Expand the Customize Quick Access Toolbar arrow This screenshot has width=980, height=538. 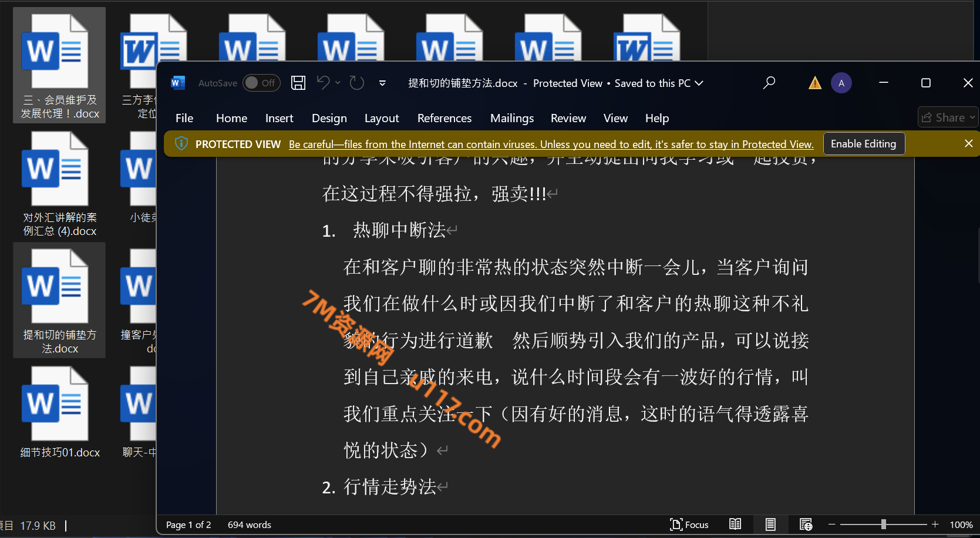(x=382, y=83)
